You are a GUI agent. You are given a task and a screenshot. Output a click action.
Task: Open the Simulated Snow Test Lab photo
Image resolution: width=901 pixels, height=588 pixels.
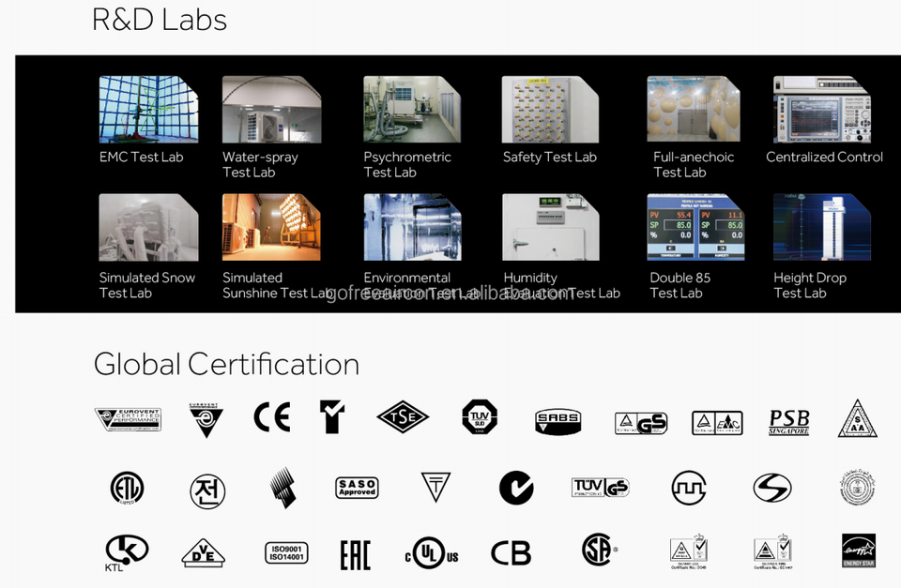[149, 227]
